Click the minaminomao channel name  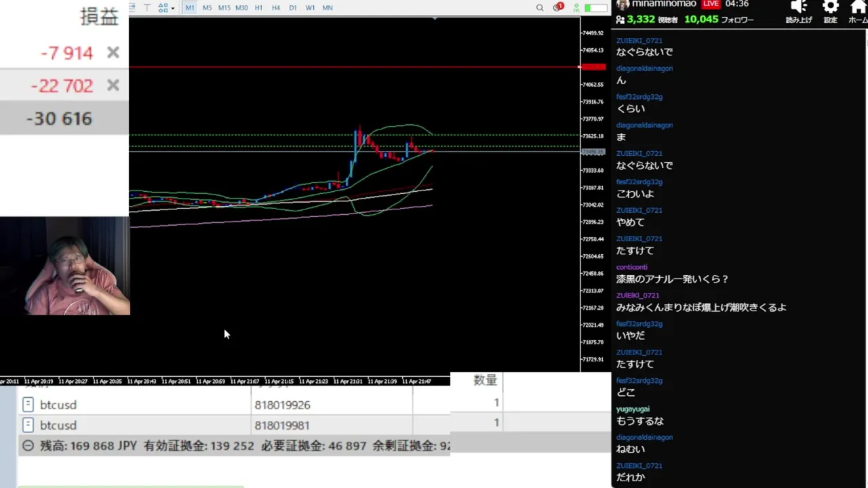coord(664,4)
